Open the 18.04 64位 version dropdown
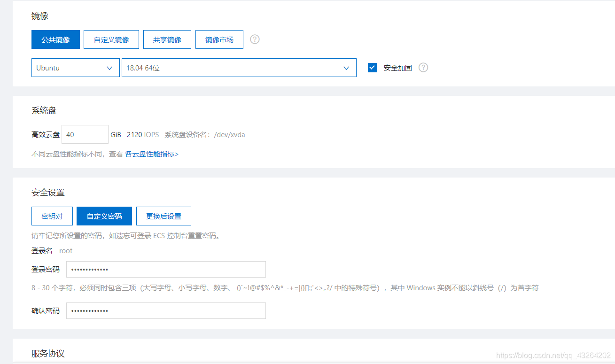The height and width of the screenshot is (364, 615). 239,68
